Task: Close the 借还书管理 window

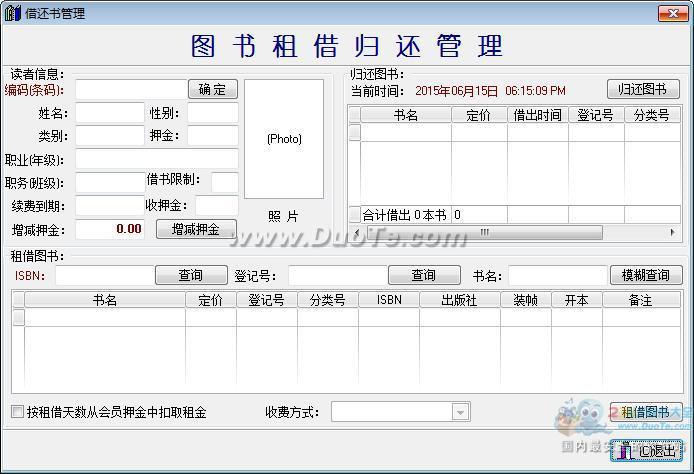Action: pos(671,13)
